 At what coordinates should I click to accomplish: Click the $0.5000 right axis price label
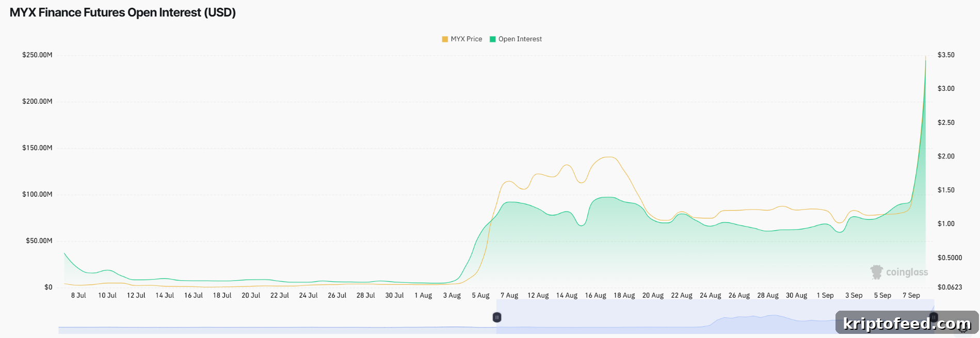pos(950,258)
